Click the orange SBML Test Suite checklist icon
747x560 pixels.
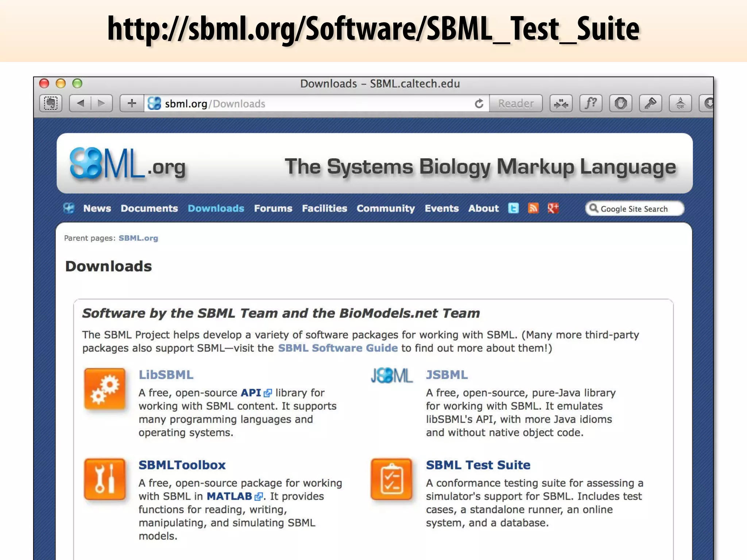tap(391, 479)
